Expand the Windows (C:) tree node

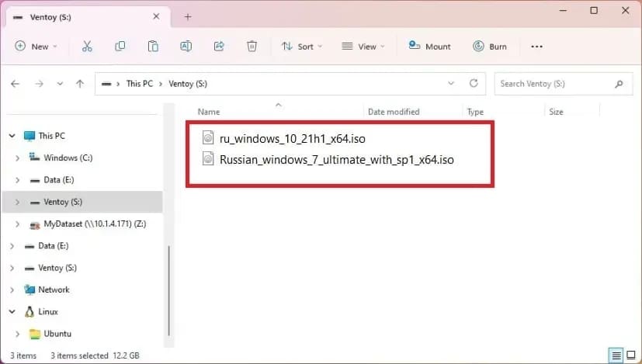point(18,158)
